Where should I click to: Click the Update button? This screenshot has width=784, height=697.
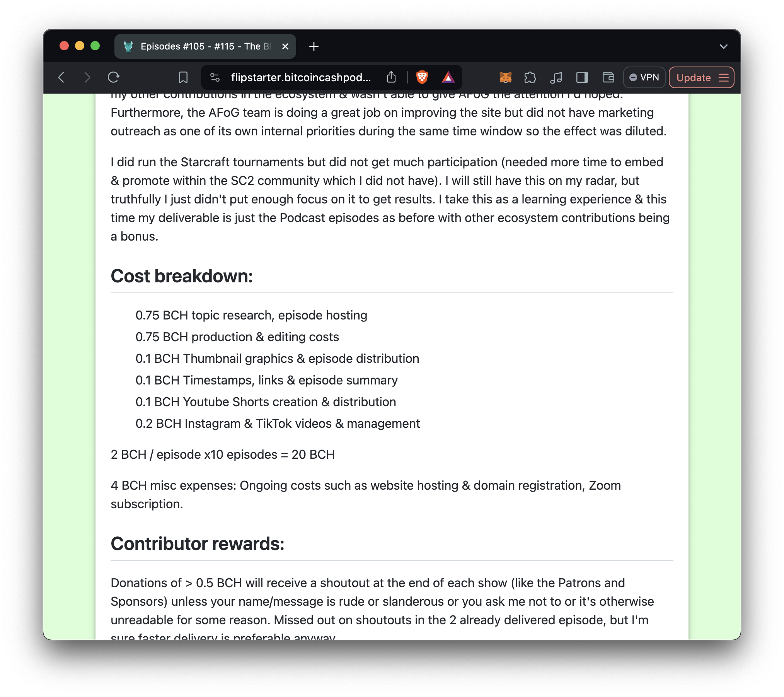click(694, 77)
